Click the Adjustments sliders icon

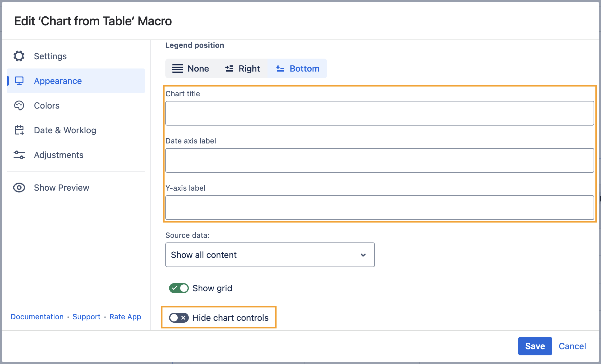tap(19, 155)
